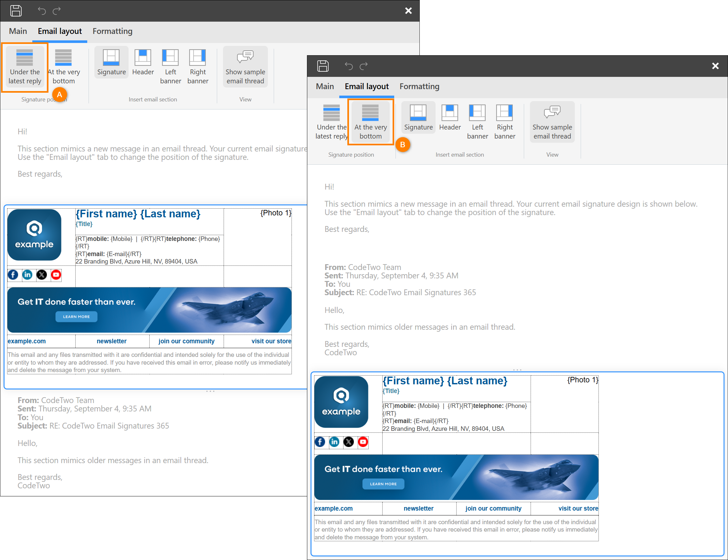Click YouTube icon in front window signature
Screen dimensions: 728x560
click(363, 442)
